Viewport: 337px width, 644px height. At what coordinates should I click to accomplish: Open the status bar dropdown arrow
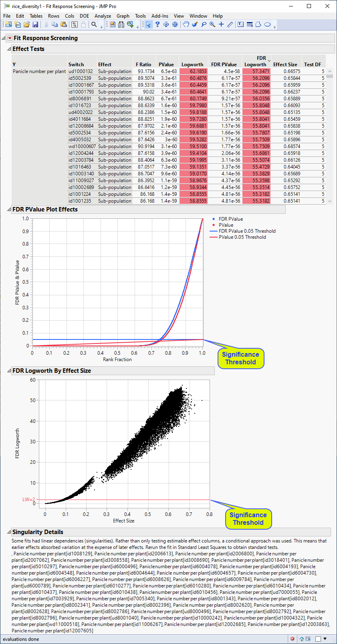tap(325, 639)
